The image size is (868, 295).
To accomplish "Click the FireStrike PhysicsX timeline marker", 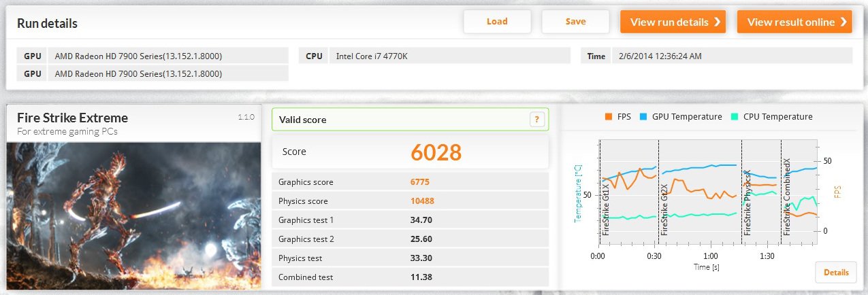I will tap(748, 203).
